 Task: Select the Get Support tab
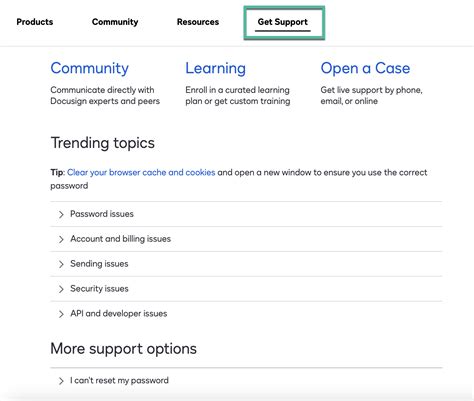(x=283, y=22)
